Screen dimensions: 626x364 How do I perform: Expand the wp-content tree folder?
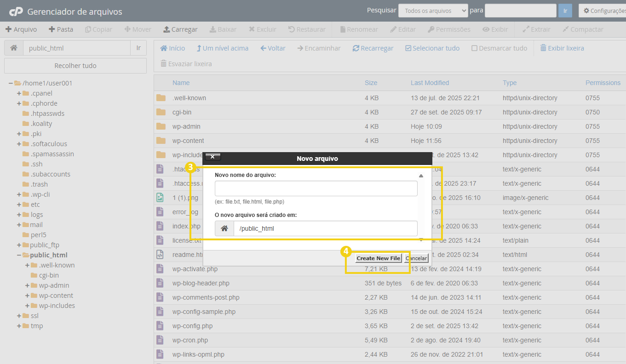click(28, 296)
